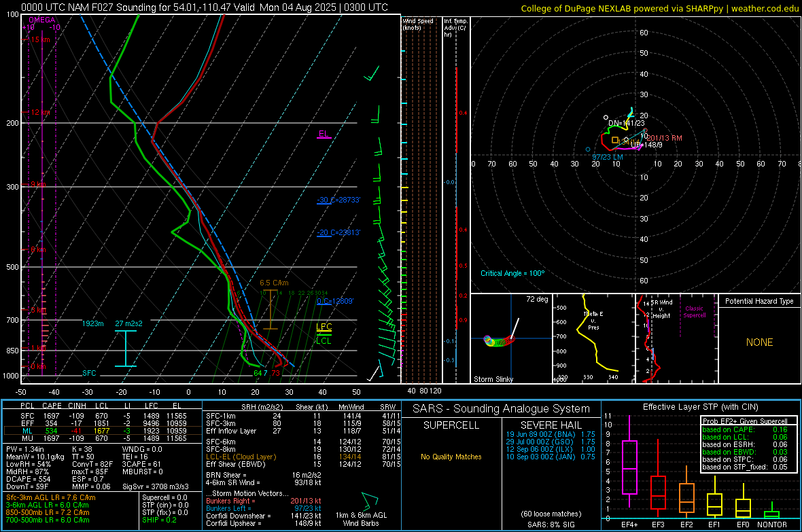802x532 pixels.
Task: Click the SFC-1km row in the SRH table
Action: click(303, 416)
